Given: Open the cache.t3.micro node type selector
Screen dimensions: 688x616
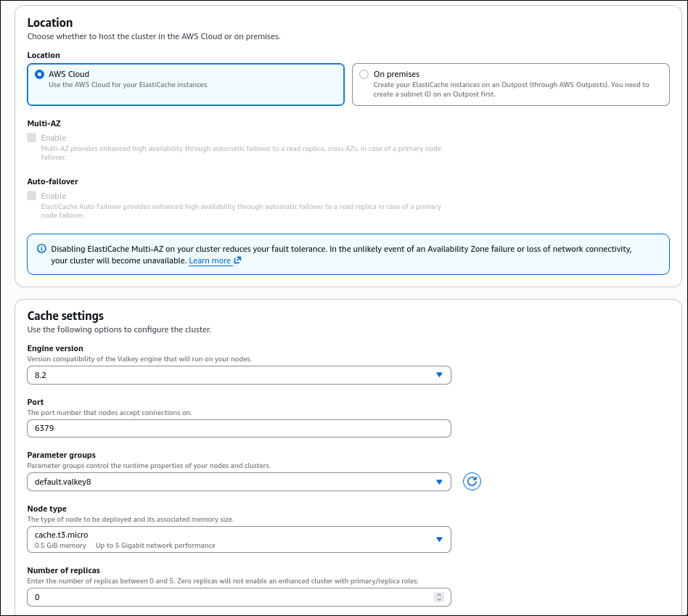Looking at the screenshot, I should pos(239,539).
